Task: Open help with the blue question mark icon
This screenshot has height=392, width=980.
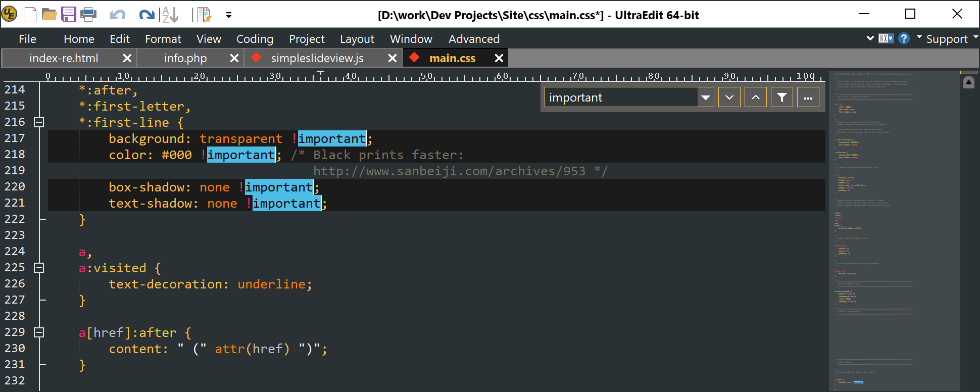Action: [x=904, y=38]
